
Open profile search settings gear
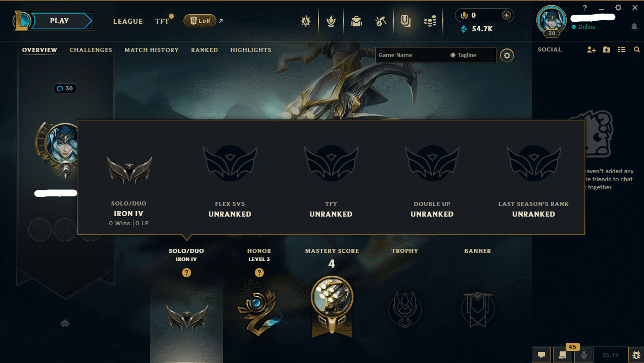pyautogui.click(x=507, y=56)
